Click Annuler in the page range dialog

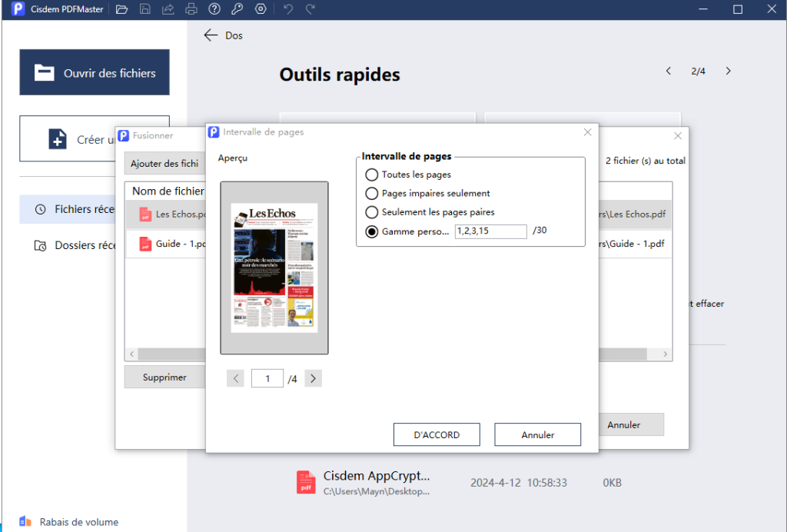537,434
